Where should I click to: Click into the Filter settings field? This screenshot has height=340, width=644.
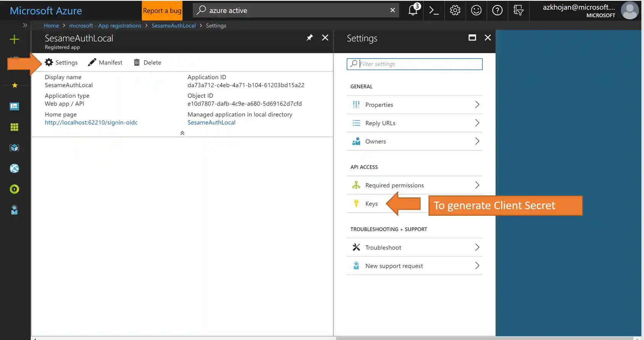[414, 64]
